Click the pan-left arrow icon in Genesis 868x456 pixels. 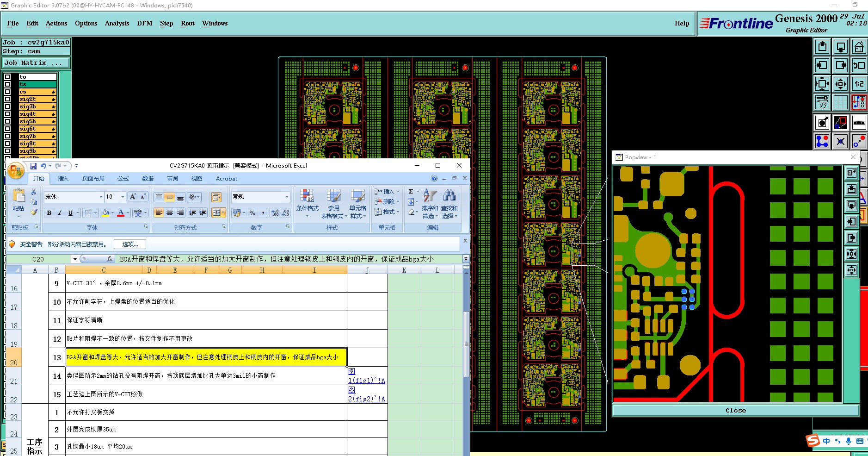(x=822, y=65)
